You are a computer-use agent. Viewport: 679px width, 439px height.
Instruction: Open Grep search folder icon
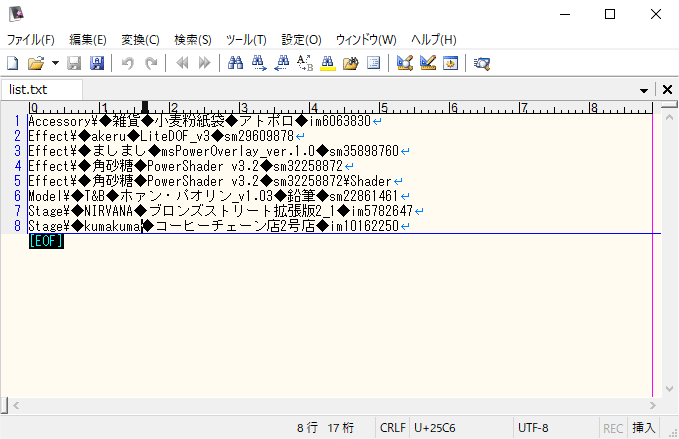point(351,63)
